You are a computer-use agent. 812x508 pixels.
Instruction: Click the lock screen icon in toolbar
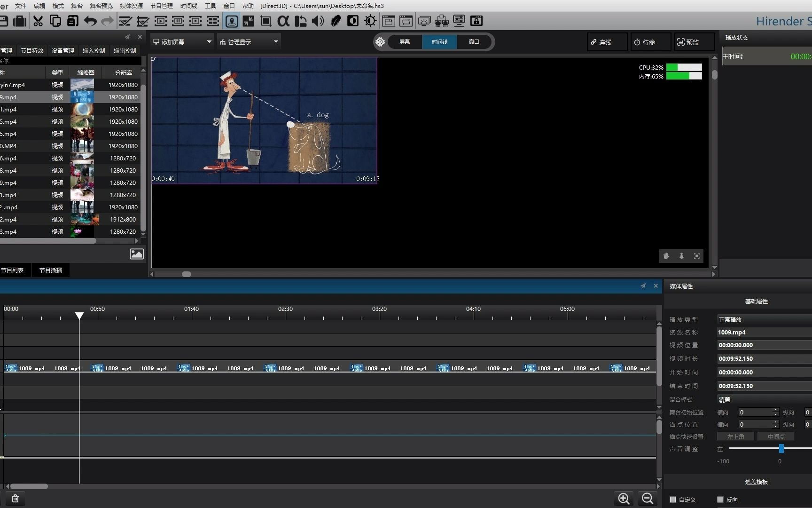pos(476,21)
